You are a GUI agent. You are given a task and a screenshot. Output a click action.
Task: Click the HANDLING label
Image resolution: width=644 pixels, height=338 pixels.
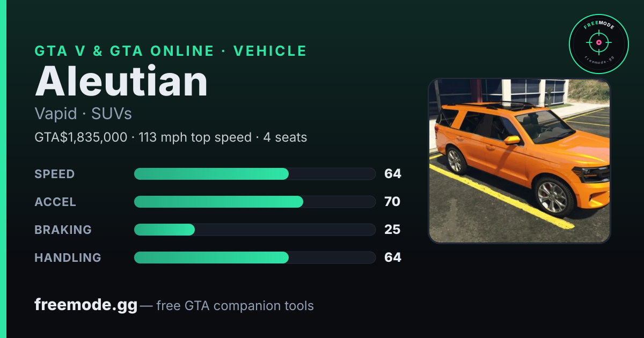click(68, 258)
